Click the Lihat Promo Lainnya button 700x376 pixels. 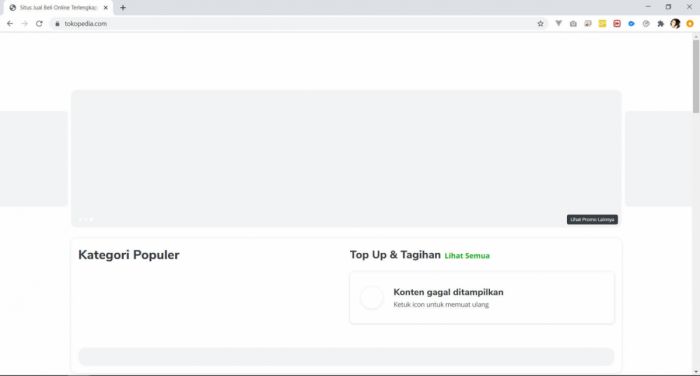(x=592, y=219)
